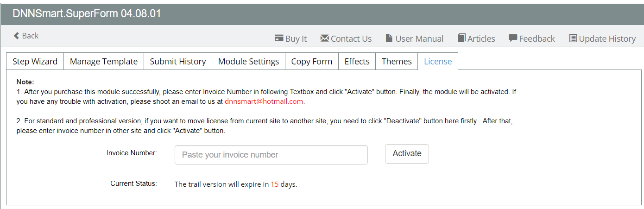
Task: Go back using the Back link
Action: [26, 36]
